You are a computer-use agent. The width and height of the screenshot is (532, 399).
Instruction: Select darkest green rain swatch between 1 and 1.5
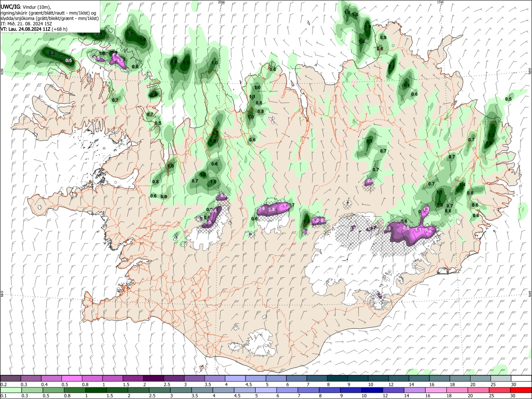96,390
